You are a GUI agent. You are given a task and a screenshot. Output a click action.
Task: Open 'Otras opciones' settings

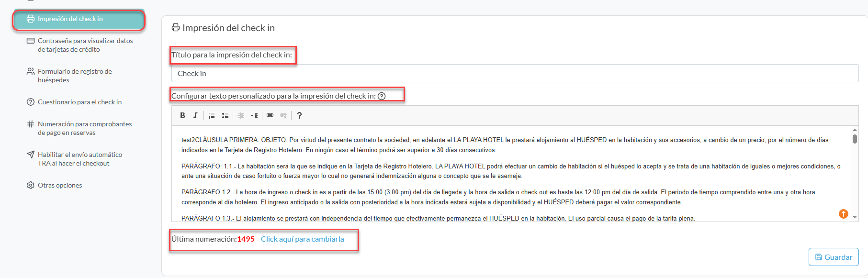click(60, 185)
